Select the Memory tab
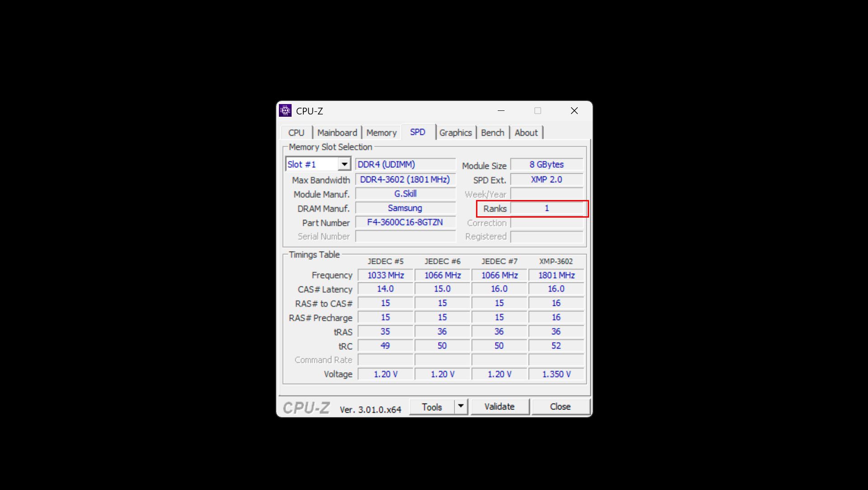The width and height of the screenshot is (868, 490). pyautogui.click(x=381, y=133)
